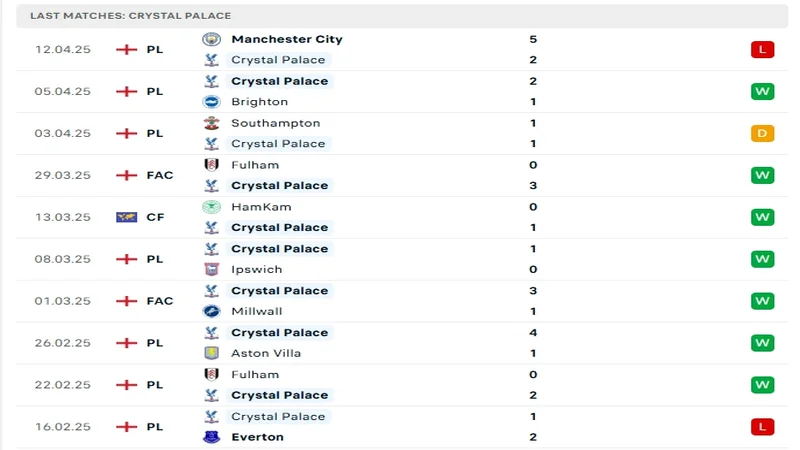Click the green W badge for Brighton match
The height and width of the screenshot is (450, 800).
click(762, 91)
